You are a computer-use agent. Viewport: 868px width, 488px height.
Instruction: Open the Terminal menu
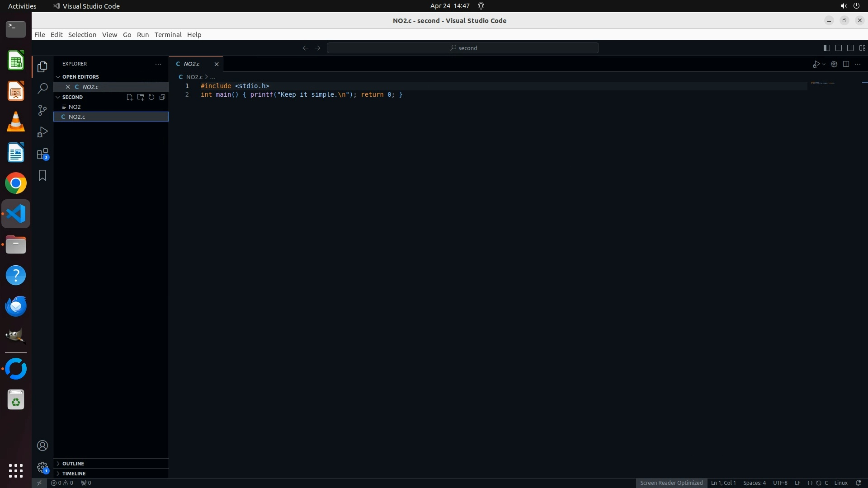point(168,35)
